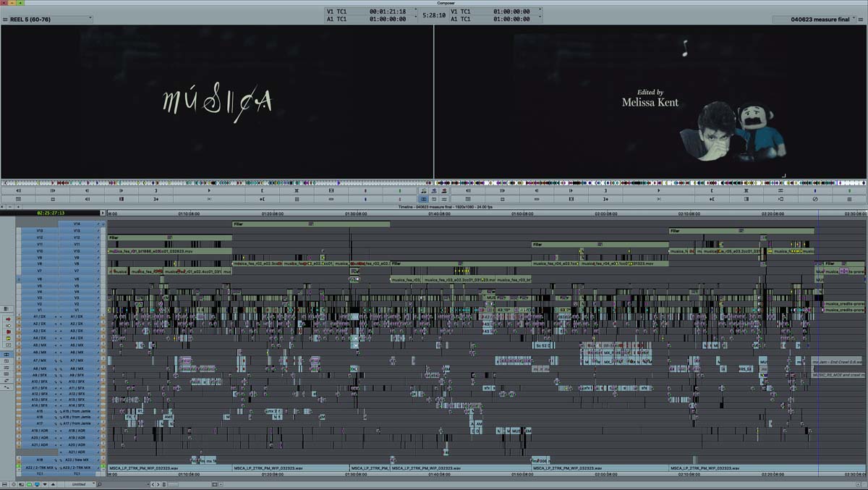Select clip mu Jam - End Crawl 0.6.wav
Viewport: 868px width, 490px height.
click(838, 360)
